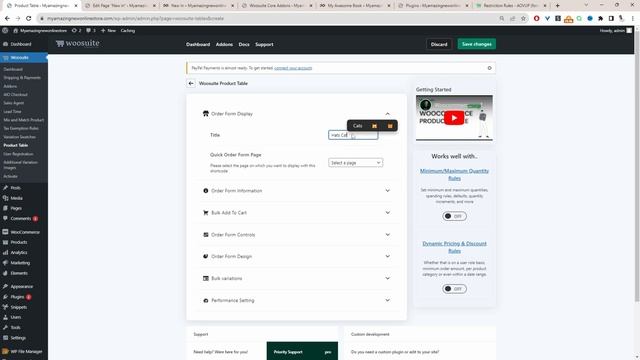Screen dimensions: 640x360
Task: Click Howdy, admin profile menu
Action: pos(616,31)
